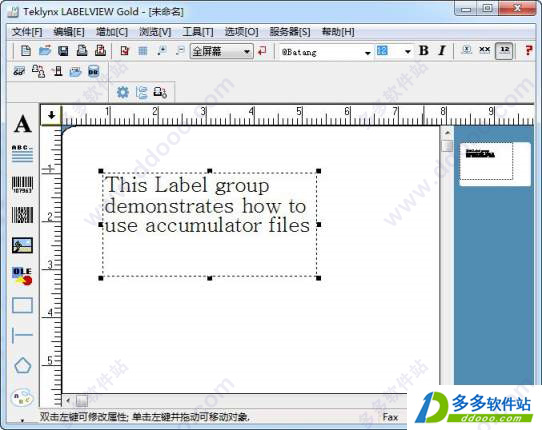The height and width of the screenshot is (430, 542).
Task: Open the 帮助[H] menu
Action: click(x=338, y=32)
